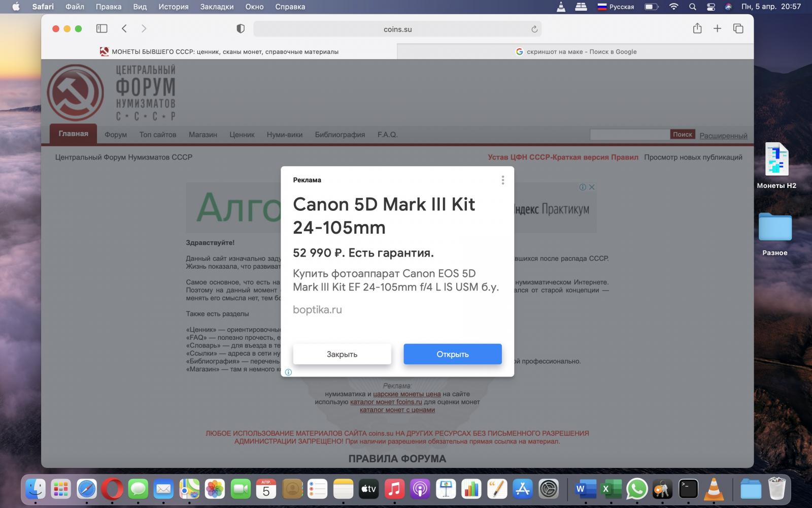Open the Библиография navigation link
This screenshot has height=508, width=812.
(340, 135)
